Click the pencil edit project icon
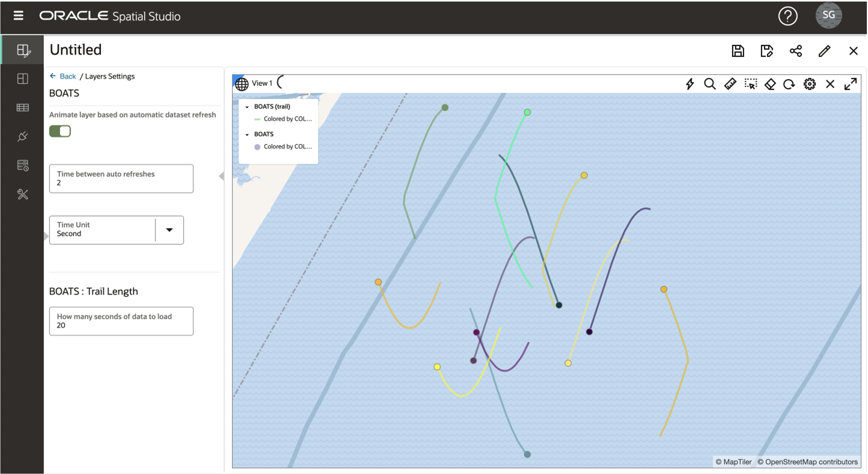The width and height of the screenshot is (868, 474). [824, 51]
